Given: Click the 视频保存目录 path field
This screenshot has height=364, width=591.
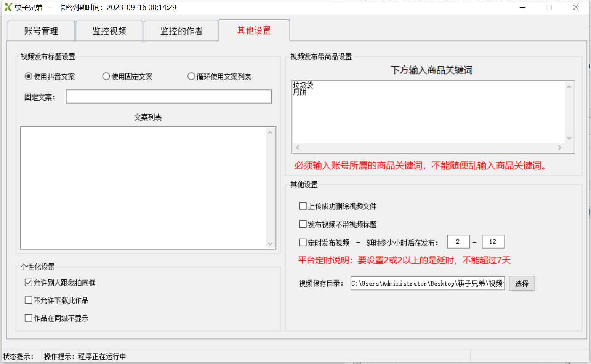Looking at the screenshot, I should click(427, 283).
